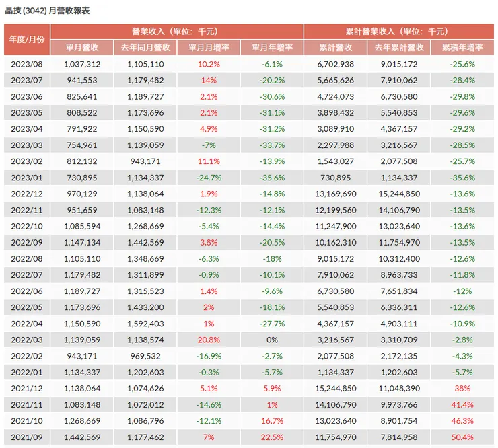Select the 2023/08 date cell
Image resolution: width=498 pixels, height=448 pixels.
click(27, 64)
